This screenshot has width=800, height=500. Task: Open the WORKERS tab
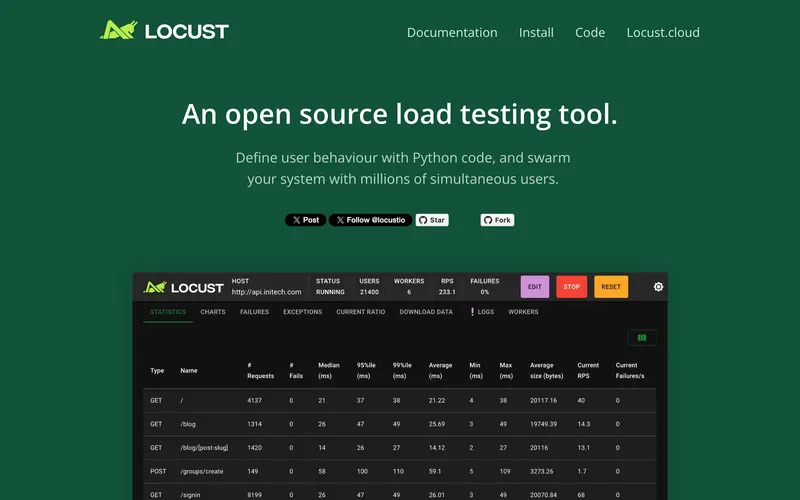coord(523,312)
